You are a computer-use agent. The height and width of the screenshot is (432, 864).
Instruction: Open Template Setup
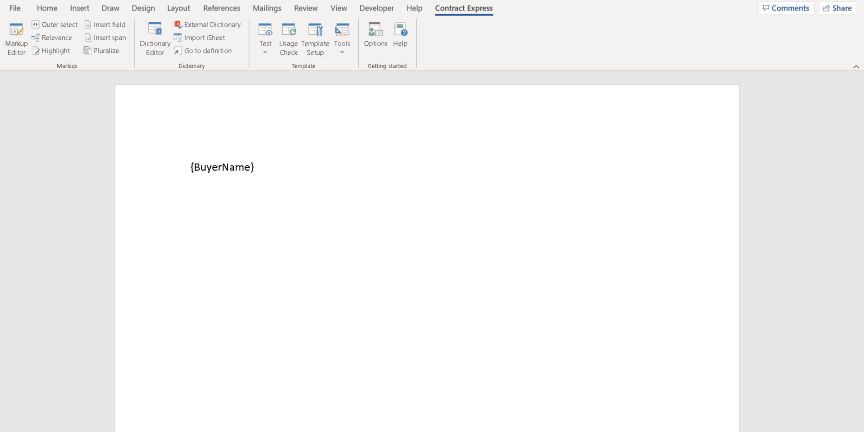pos(315,38)
